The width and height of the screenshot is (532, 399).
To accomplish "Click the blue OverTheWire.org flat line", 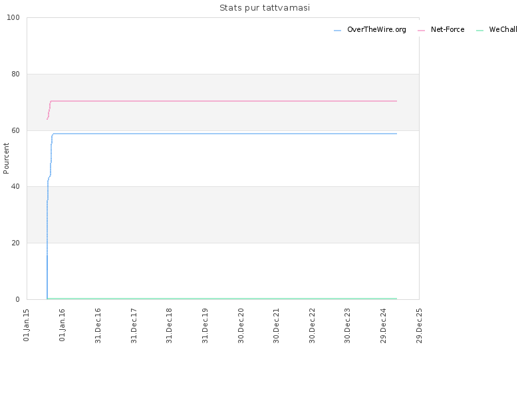I will click(x=224, y=134).
